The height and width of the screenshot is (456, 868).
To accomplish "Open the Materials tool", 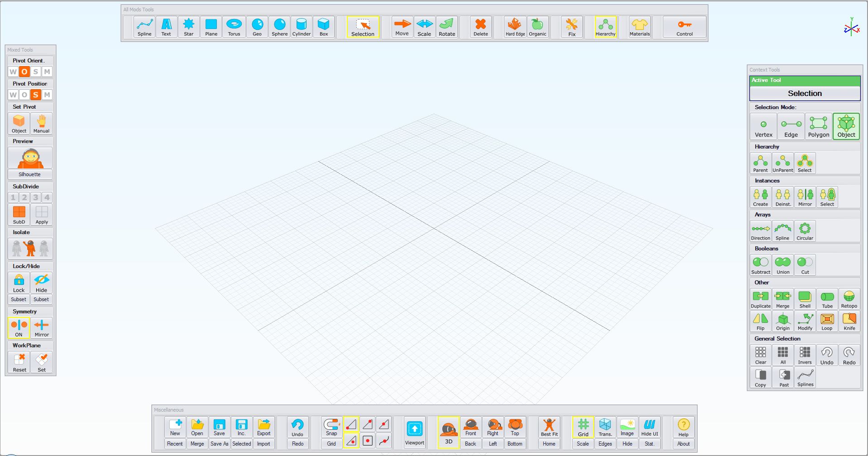I will tap(639, 27).
